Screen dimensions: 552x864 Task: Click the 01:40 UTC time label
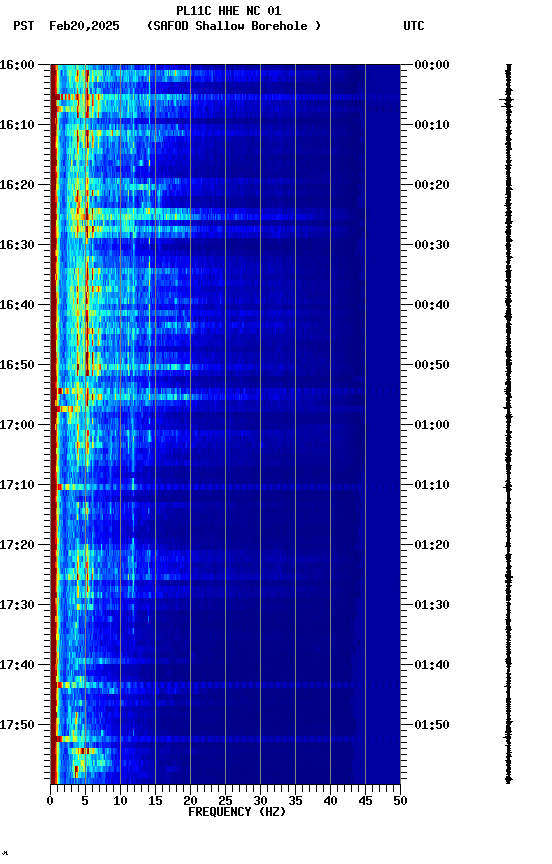coord(432,665)
